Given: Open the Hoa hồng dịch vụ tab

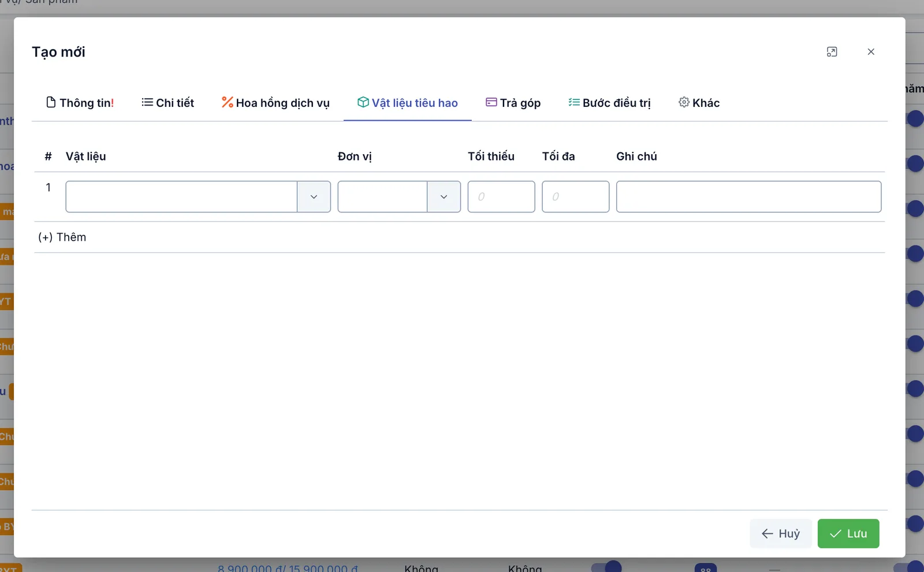Looking at the screenshot, I should coord(275,103).
